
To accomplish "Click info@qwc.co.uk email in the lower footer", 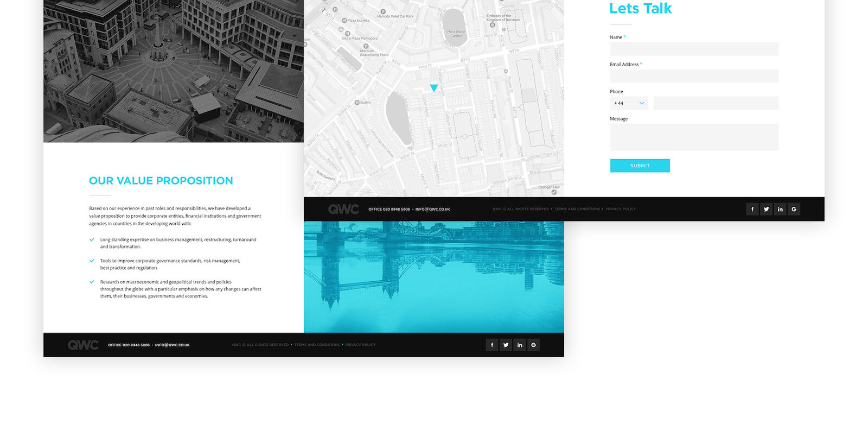I will [172, 345].
